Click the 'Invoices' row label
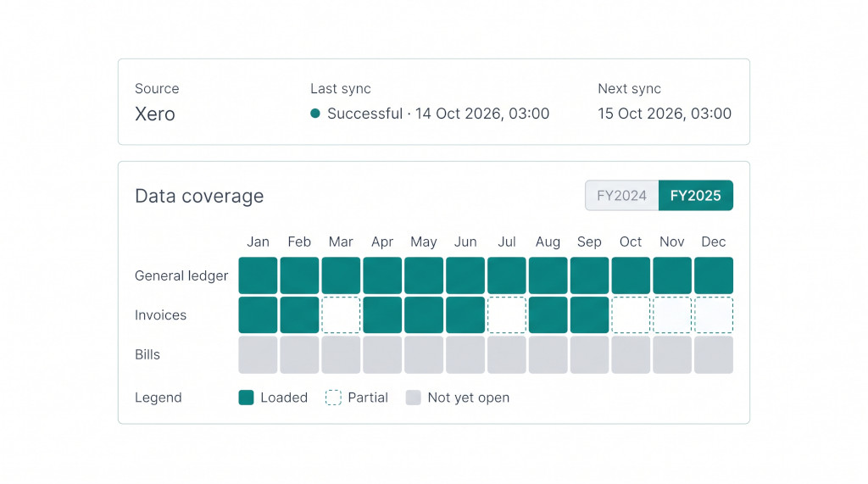 160,315
